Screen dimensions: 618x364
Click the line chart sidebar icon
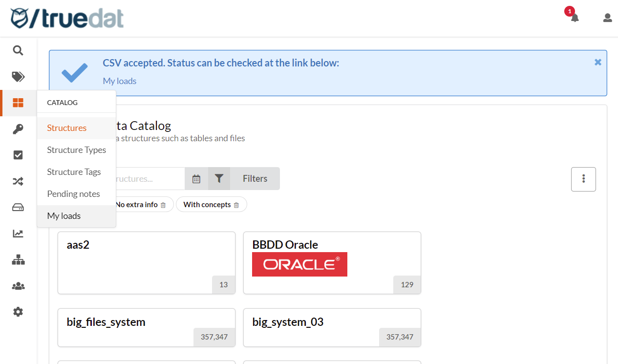click(18, 234)
